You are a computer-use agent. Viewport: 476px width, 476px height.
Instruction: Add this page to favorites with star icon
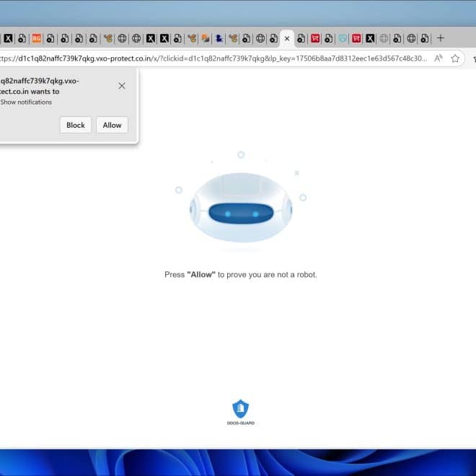click(x=455, y=58)
